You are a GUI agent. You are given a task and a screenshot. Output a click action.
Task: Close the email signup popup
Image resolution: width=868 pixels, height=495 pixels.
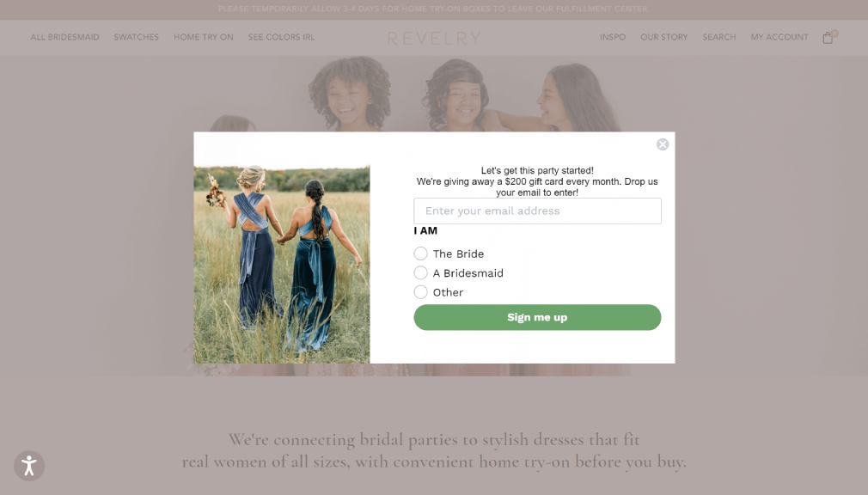[663, 144]
